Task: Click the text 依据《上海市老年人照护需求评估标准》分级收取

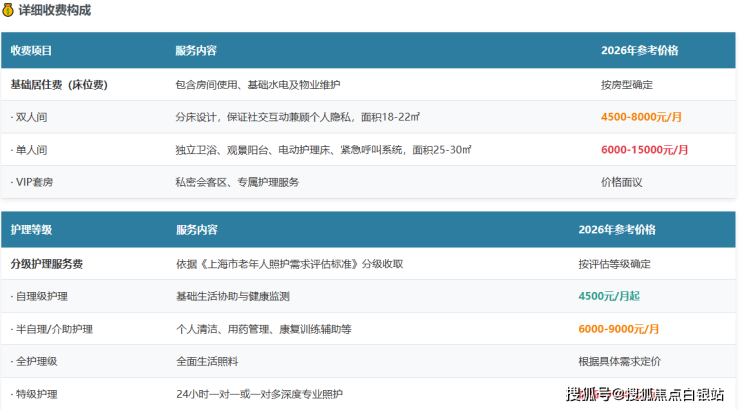Action: pos(290,264)
